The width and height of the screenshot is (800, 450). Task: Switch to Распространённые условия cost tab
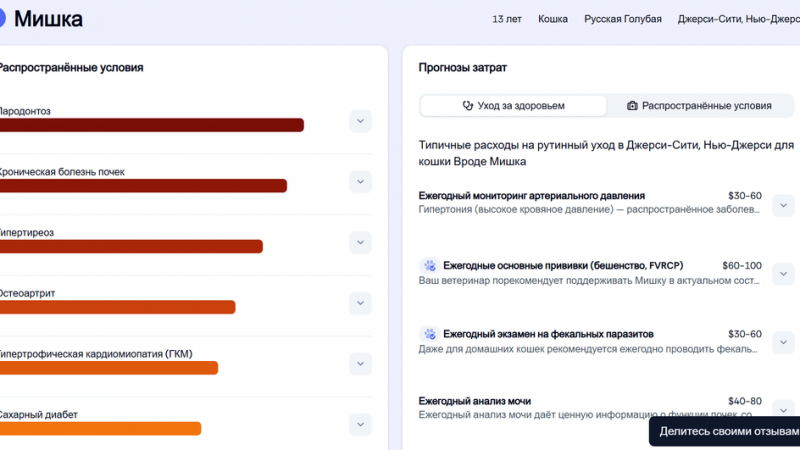click(x=699, y=106)
